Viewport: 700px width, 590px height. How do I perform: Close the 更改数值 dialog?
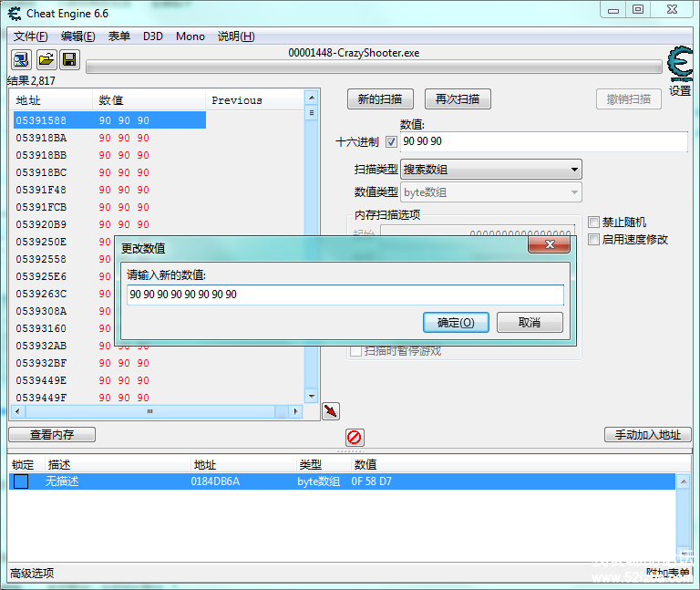point(549,244)
